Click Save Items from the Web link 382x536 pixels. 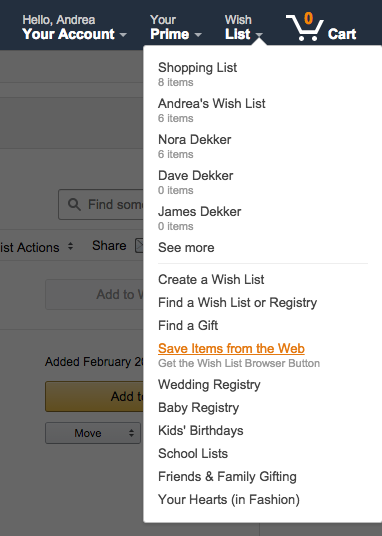click(x=231, y=348)
